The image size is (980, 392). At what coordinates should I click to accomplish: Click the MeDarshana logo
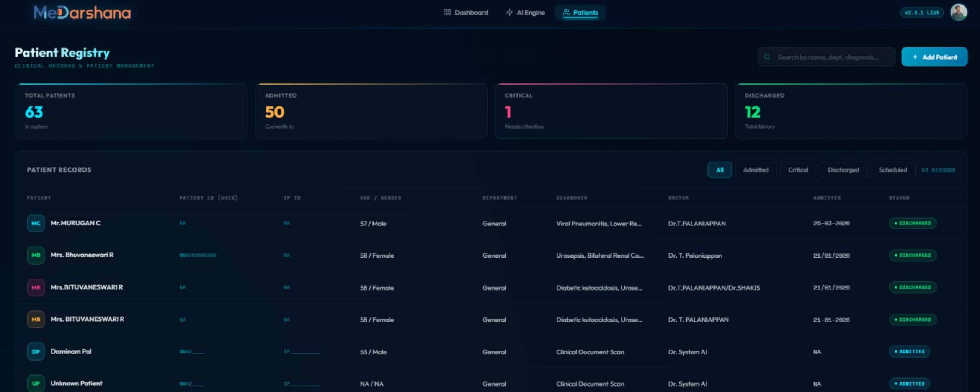(82, 13)
